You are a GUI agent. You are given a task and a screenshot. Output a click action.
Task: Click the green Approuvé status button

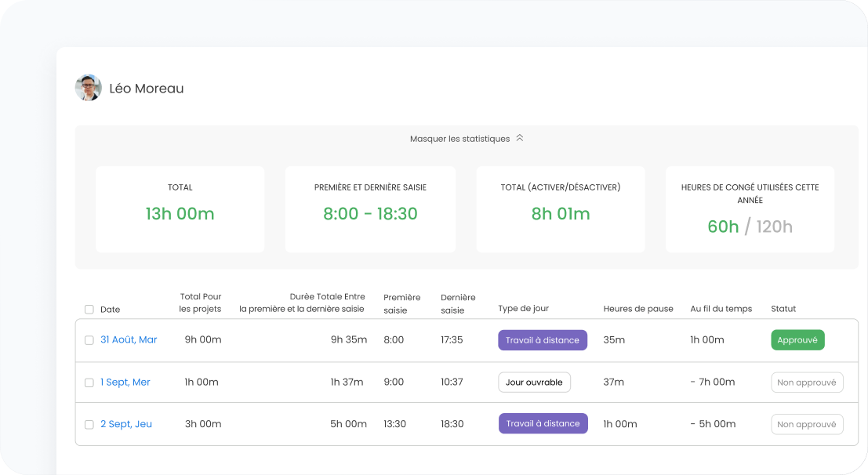797,340
